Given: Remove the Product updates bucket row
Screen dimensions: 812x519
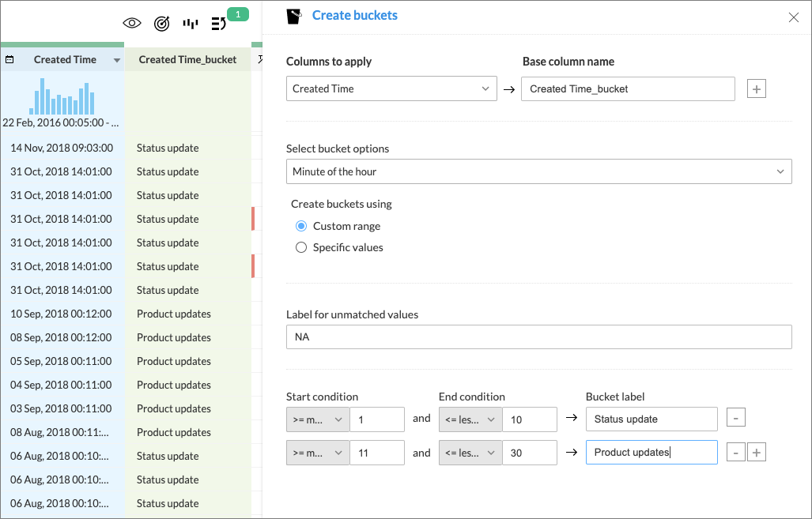Looking at the screenshot, I should [735, 453].
